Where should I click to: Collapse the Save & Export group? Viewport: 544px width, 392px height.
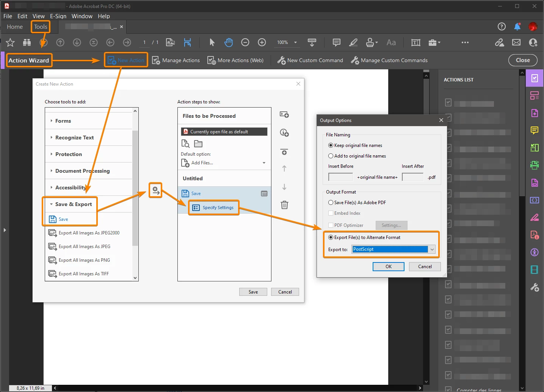click(x=52, y=204)
